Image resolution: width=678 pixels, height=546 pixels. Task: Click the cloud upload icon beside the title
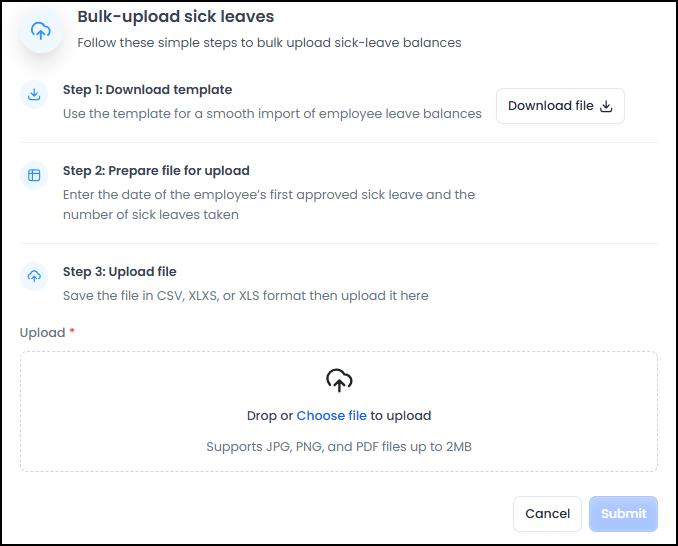click(x=42, y=31)
